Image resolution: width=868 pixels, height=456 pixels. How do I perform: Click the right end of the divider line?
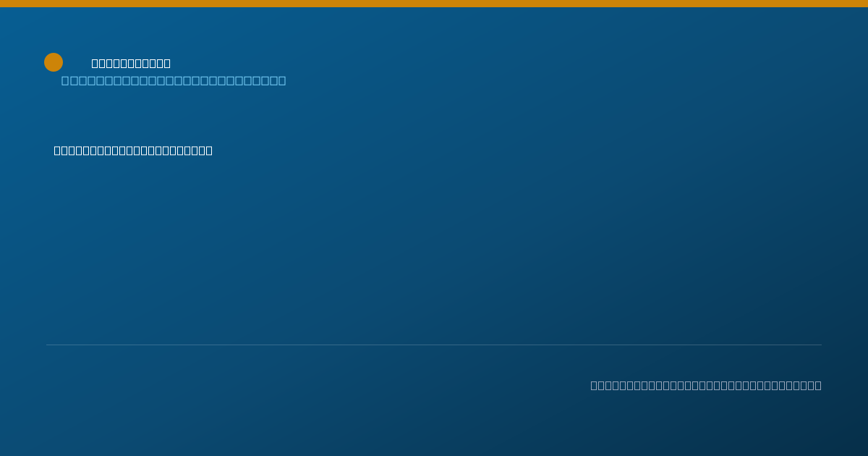(821, 345)
